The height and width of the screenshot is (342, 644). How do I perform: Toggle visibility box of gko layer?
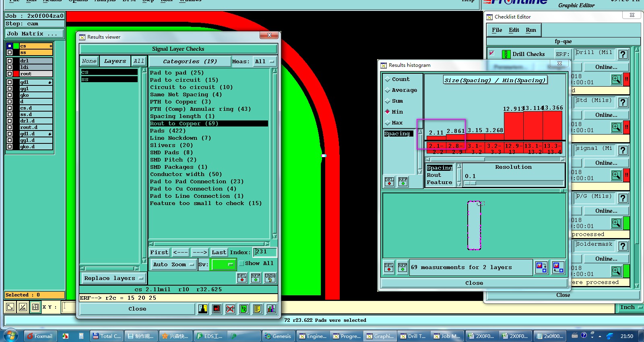[x=10, y=95]
